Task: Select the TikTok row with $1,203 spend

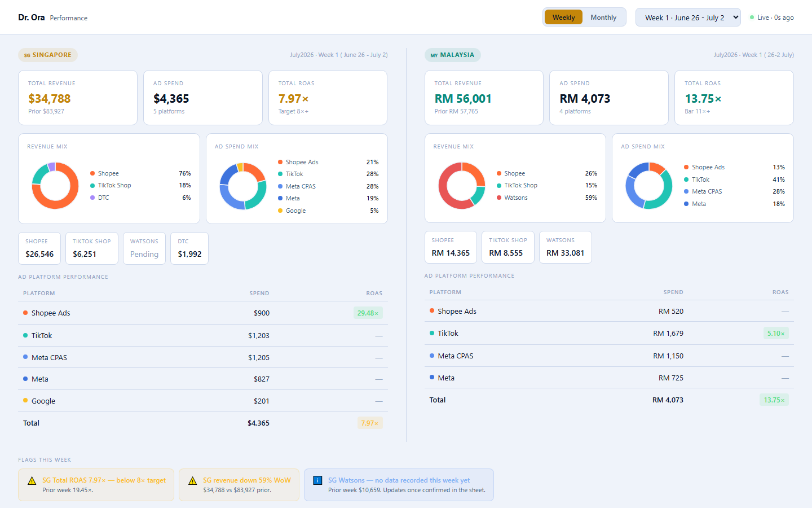Action: click(x=203, y=335)
